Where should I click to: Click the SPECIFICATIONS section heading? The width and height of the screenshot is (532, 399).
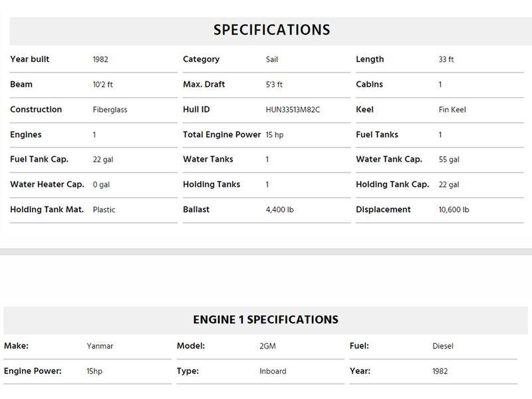(271, 30)
